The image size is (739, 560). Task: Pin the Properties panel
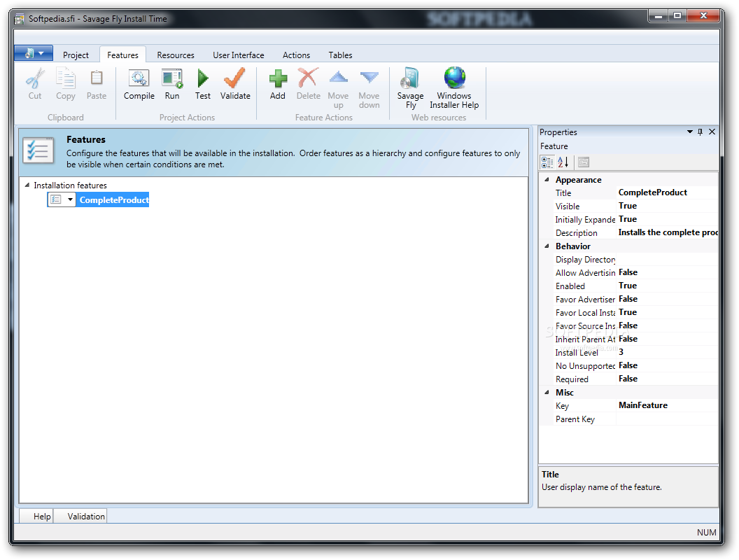701,132
